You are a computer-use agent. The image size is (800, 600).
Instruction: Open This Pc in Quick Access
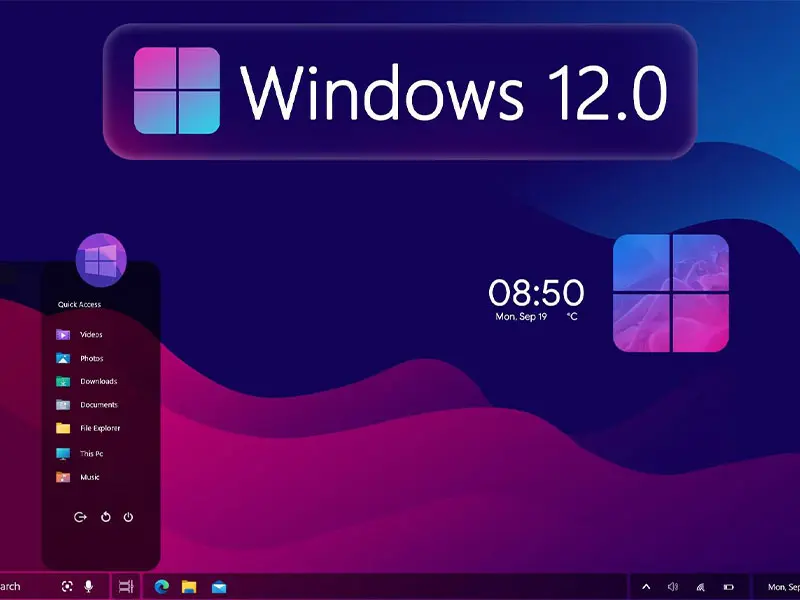[x=80, y=453]
